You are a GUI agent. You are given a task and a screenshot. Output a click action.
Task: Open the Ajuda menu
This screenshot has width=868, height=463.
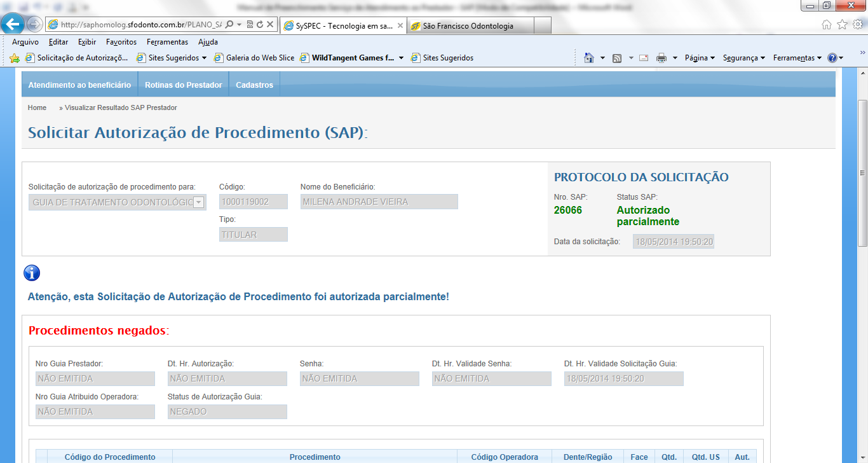208,42
